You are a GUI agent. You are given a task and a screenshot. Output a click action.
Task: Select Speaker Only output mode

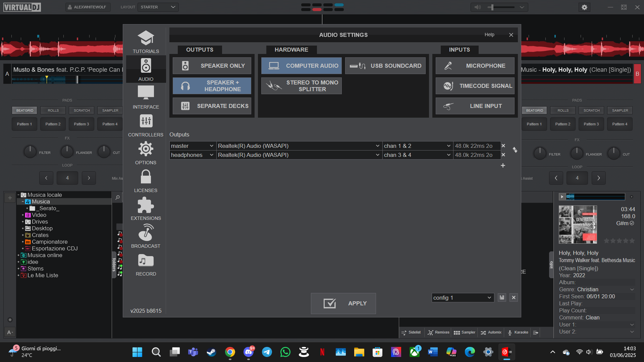coord(212,66)
